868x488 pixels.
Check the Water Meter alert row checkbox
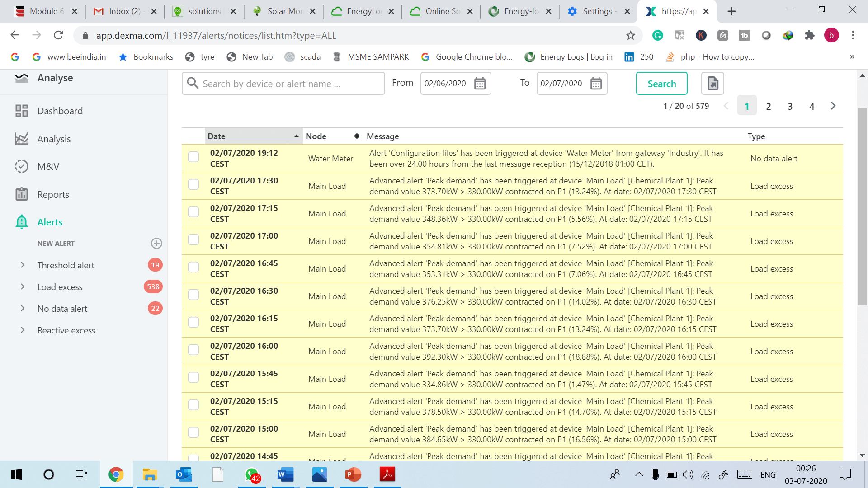193,157
